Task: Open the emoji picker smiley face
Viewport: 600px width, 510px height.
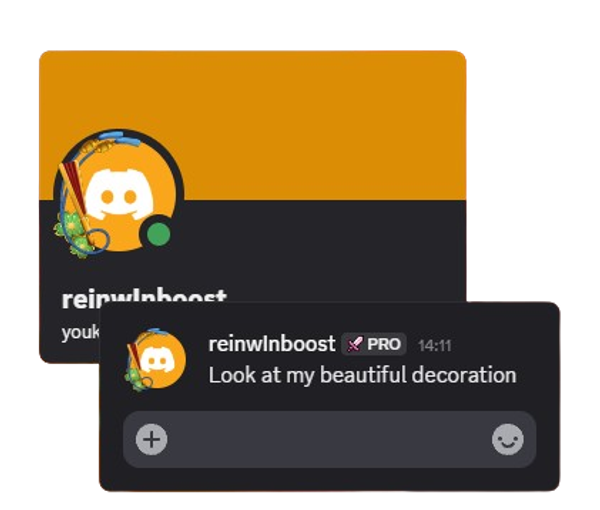Action: (x=507, y=439)
